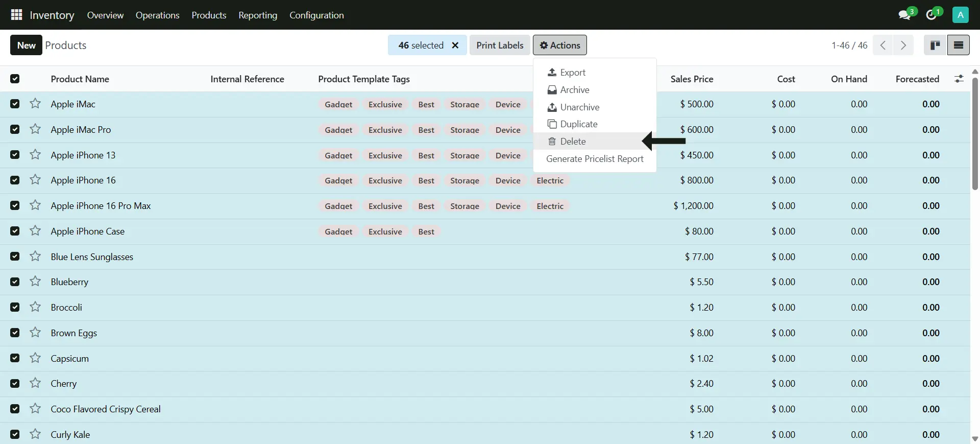980x444 pixels.
Task: Favorite the Apple iMac star
Action: pos(35,104)
